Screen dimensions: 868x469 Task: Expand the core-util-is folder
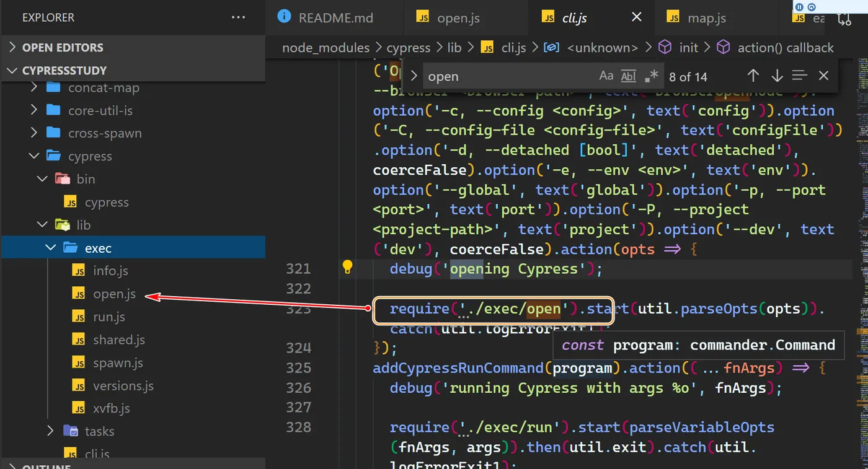pos(35,110)
